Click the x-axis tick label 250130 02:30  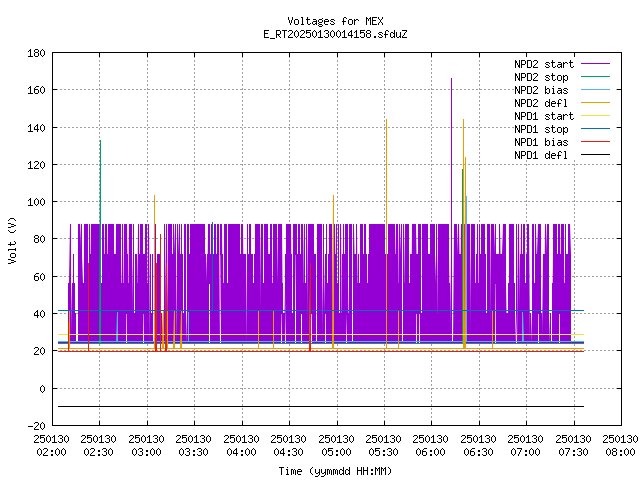98,446
